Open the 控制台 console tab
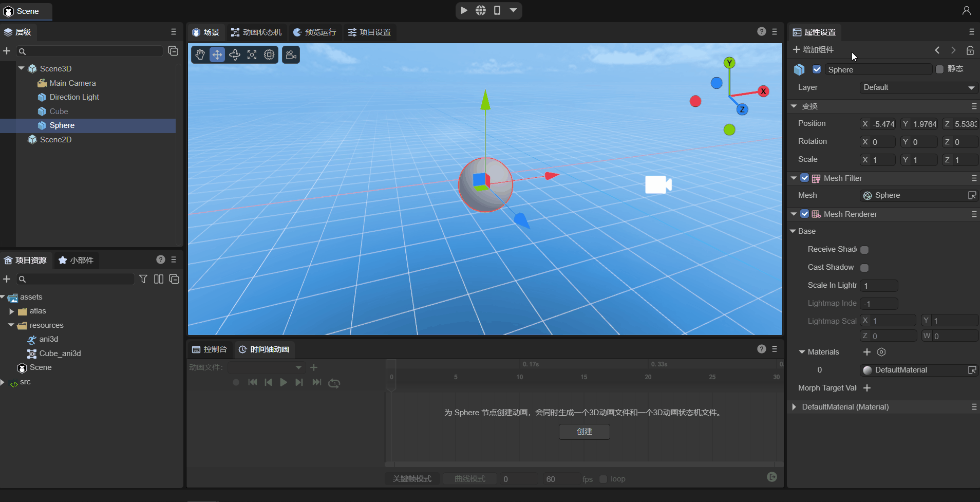Image resolution: width=980 pixels, height=502 pixels. pyautogui.click(x=210, y=349)
